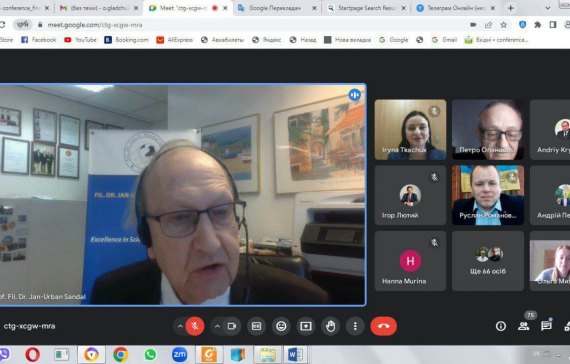
Task: Select the Ще 66 осіб participants tile
Action: tap(488, 261)
